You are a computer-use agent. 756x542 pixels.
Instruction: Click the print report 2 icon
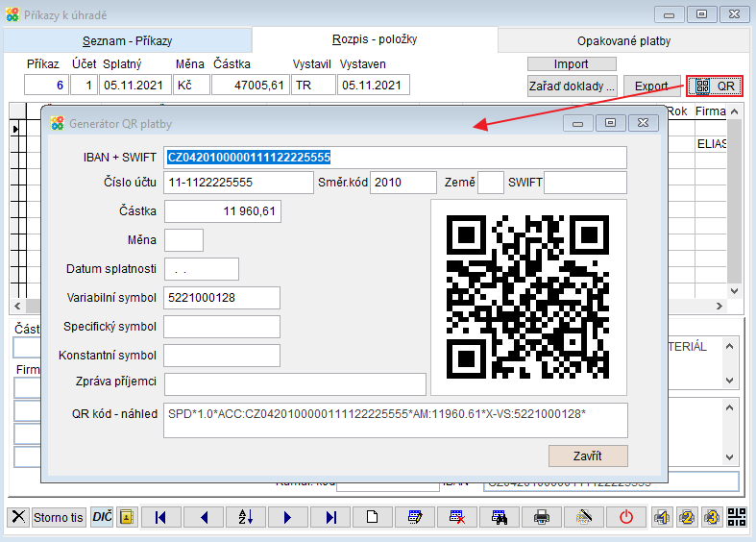click(687, 517)
